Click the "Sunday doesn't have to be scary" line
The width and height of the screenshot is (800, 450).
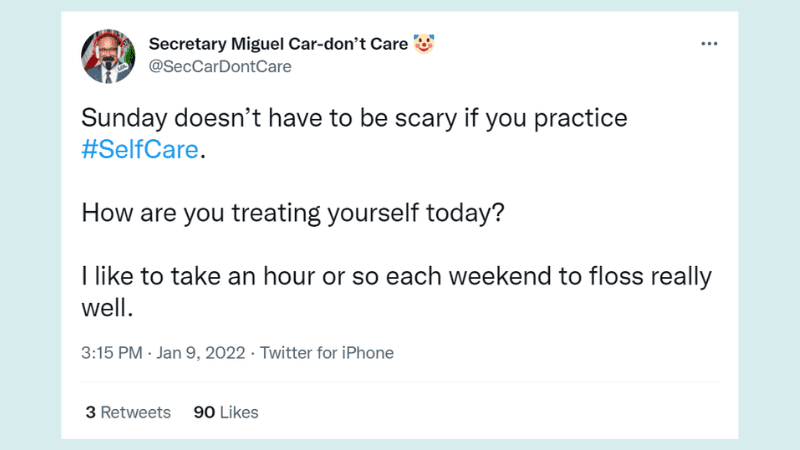354,118
